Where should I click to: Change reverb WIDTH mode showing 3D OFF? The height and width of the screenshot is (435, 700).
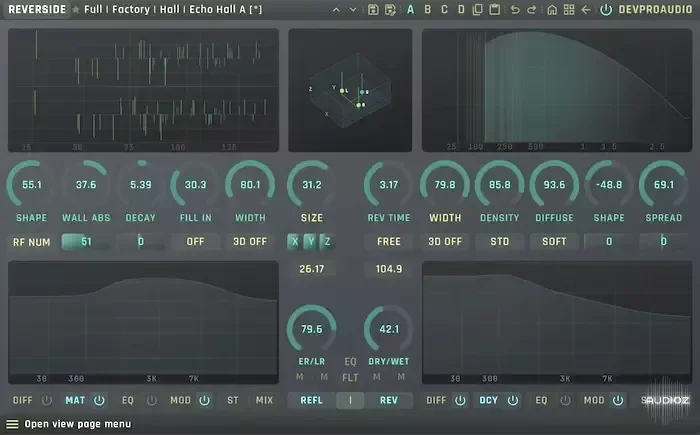coord(445,242)
